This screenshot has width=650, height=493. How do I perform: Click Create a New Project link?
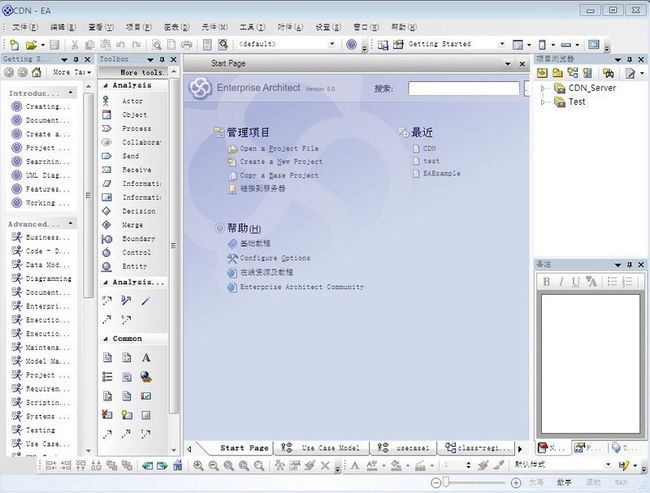(x=281, y=162)
